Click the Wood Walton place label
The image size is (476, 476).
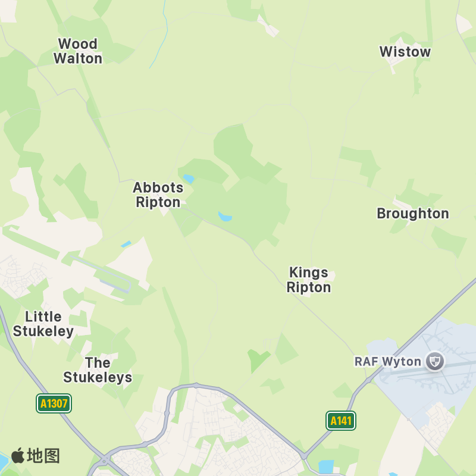tap(78, 51)
